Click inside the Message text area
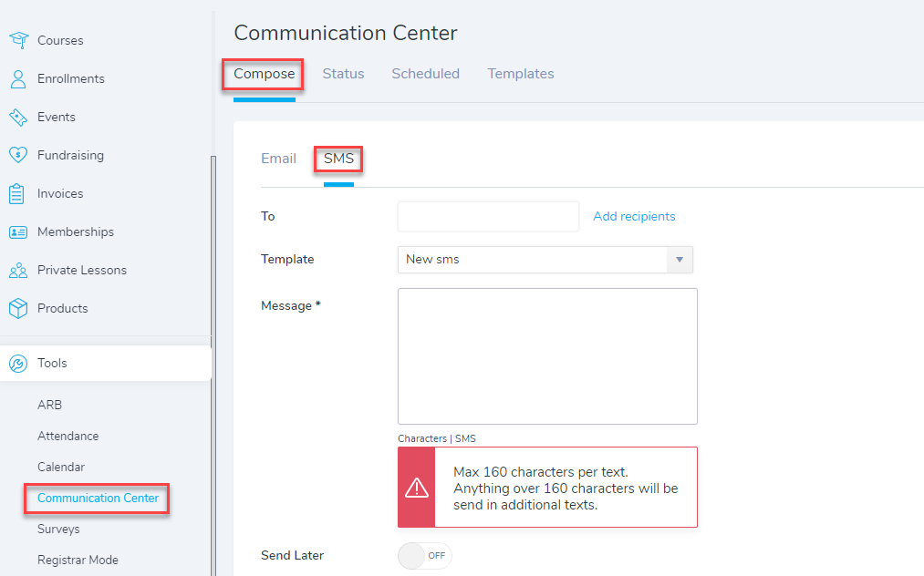Image resolution: width=924 pixels, height=576 pixels. (x=547, y=356)
